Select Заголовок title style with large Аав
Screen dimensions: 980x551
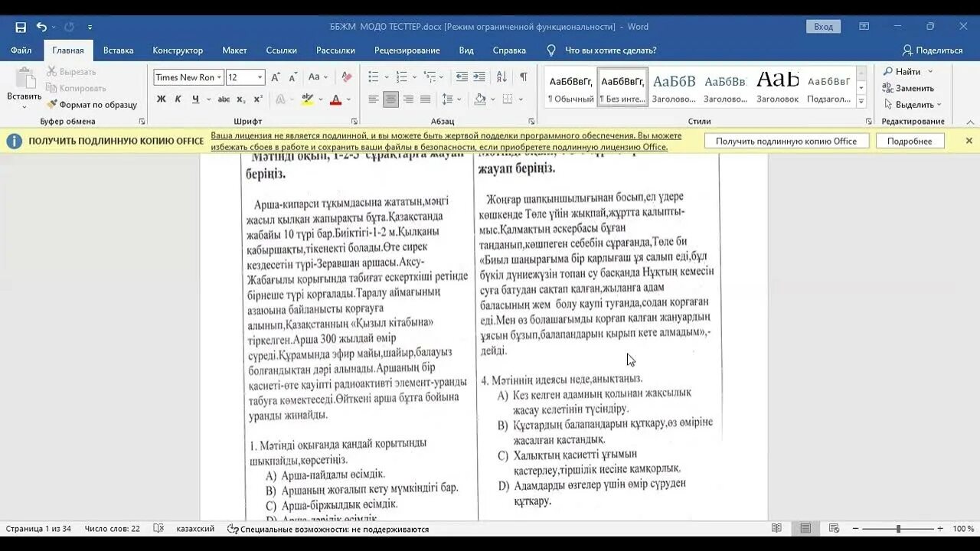coord(777,88)
